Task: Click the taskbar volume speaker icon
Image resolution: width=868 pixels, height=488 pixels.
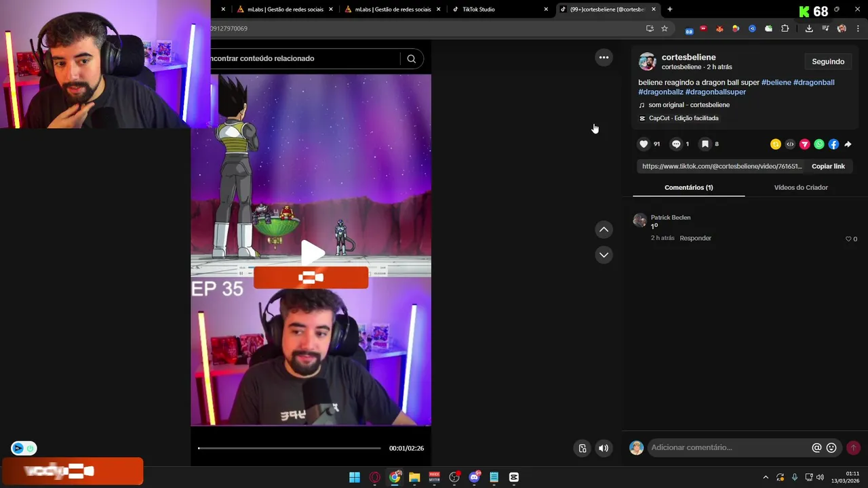Action: click(x=821, y=477)
